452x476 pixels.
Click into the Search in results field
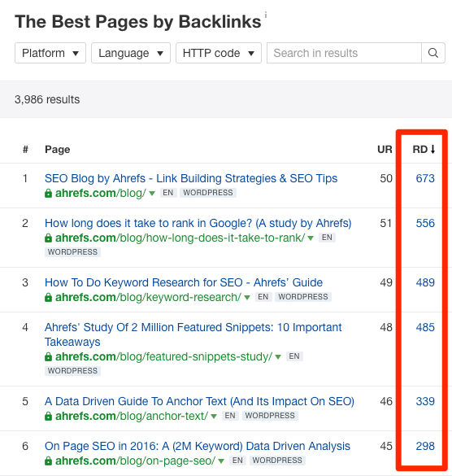pos(344,53)
